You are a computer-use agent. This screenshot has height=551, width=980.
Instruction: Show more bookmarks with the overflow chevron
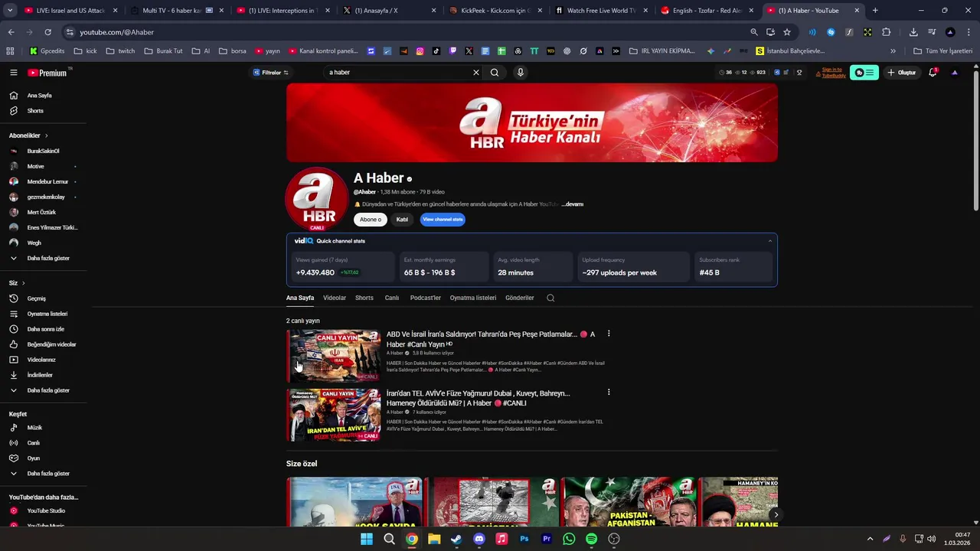[x=893, y=51]
